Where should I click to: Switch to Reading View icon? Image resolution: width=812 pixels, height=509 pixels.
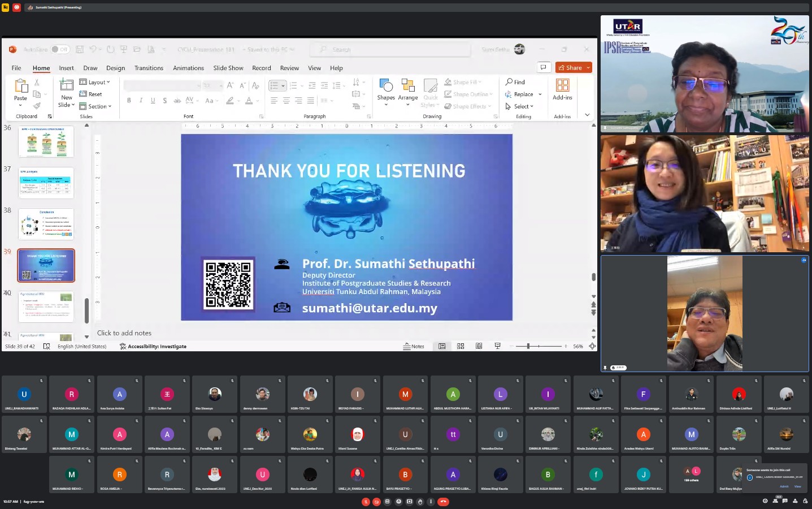tap(479, 346)
